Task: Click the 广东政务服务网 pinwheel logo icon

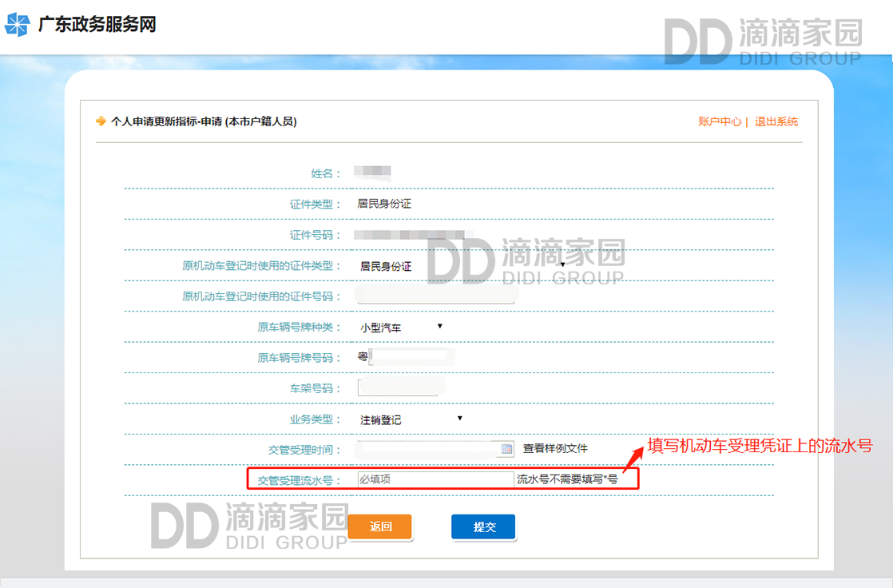Action: (17, 25)
